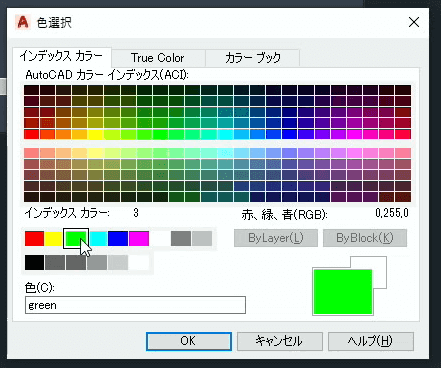Screen dimensions: 441x368
Task: Pick the white swatch beside magenta
Action: pyautogui.click(x=160, y=239)
